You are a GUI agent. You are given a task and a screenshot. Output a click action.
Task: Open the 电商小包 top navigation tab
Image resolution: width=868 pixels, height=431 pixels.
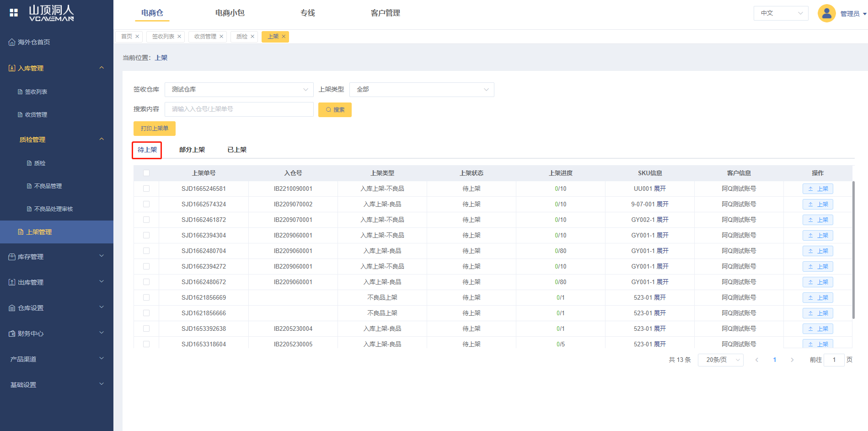[230, 13]
